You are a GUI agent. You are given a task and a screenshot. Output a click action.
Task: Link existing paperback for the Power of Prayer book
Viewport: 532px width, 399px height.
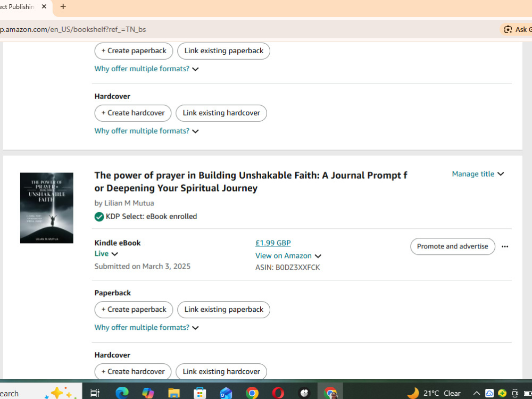pos(223,310)
